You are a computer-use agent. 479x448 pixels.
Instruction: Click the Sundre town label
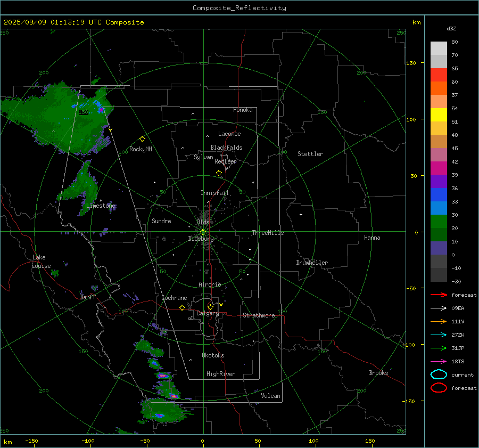(161, 221)
